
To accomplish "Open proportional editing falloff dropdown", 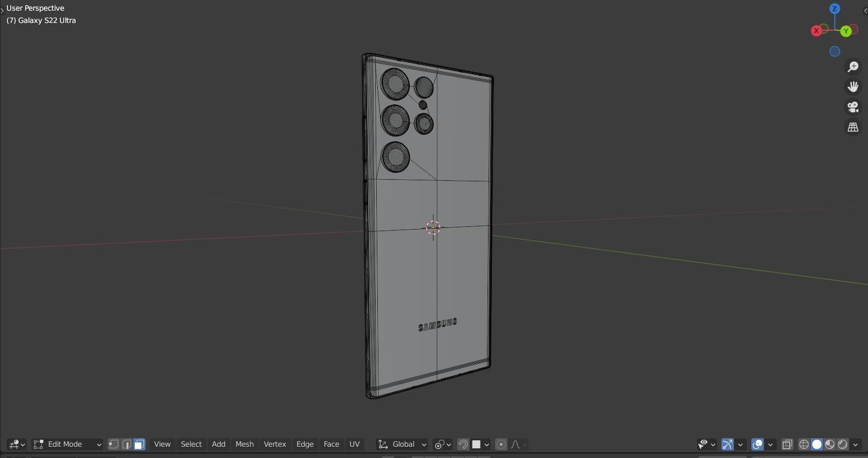I will [519, 444].
